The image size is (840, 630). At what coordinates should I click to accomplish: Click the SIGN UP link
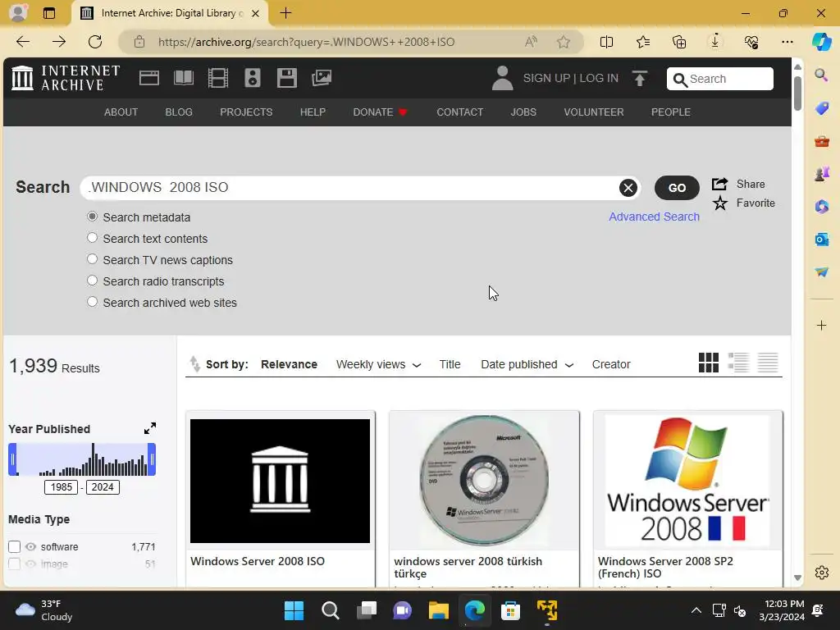click(546, 78)
